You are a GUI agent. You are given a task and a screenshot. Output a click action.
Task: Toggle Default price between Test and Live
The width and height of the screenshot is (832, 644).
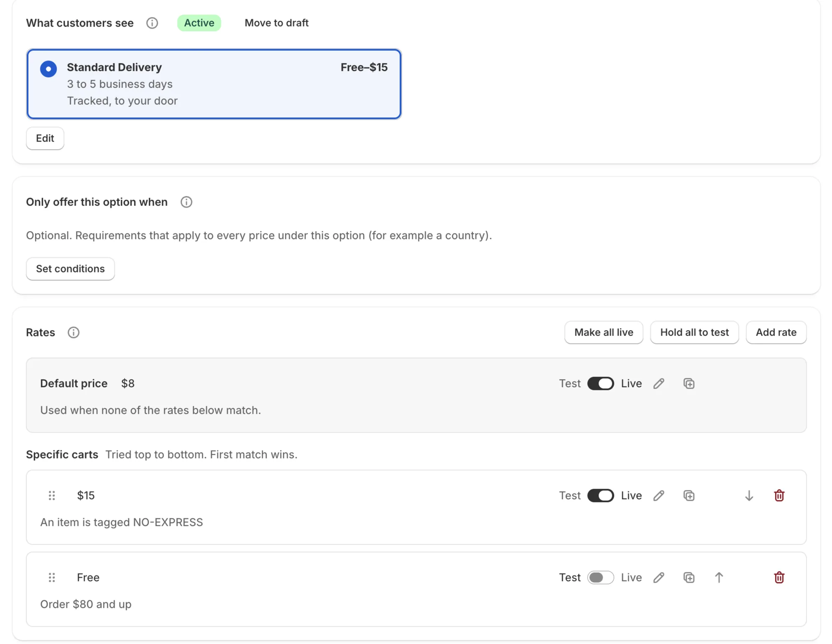tap(601, 383)
